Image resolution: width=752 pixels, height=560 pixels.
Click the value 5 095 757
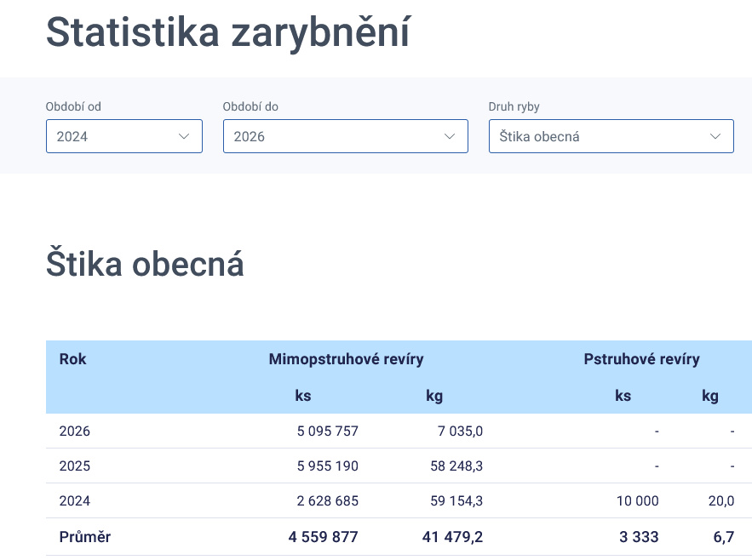tap(328, 431)
